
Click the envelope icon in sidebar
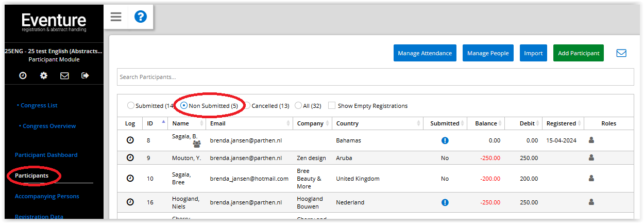[64, 76]
